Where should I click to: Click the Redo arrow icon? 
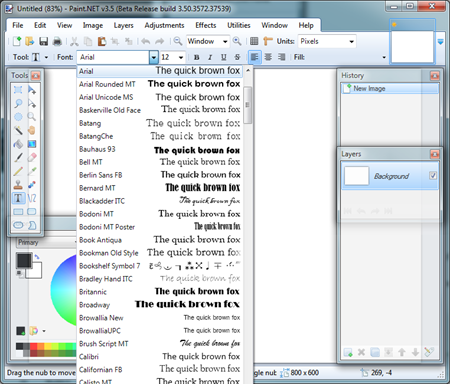click(x=160, y=41)
